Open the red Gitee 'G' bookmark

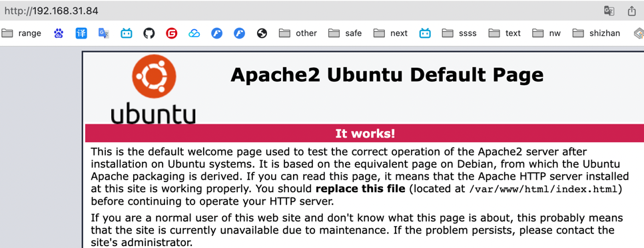click(172, 33)
